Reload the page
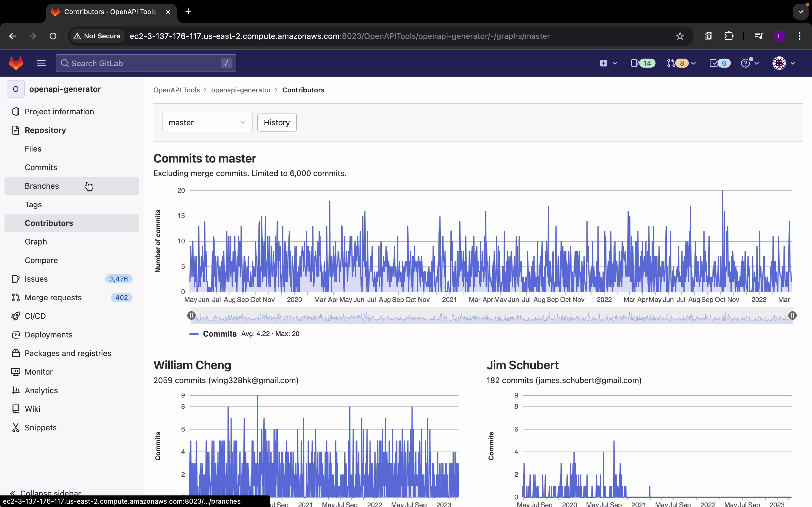The image size is (812, 507). 53,36
